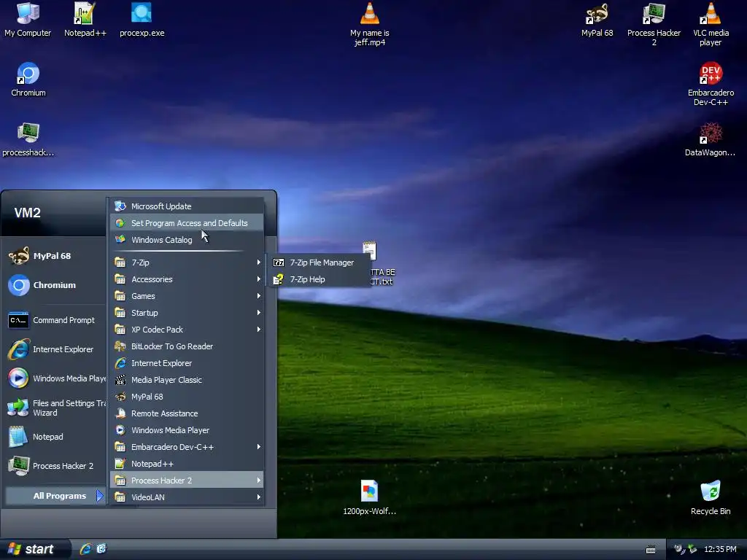Open Process Hacker 2 desktop shortcut

click(x=654, y=24)
